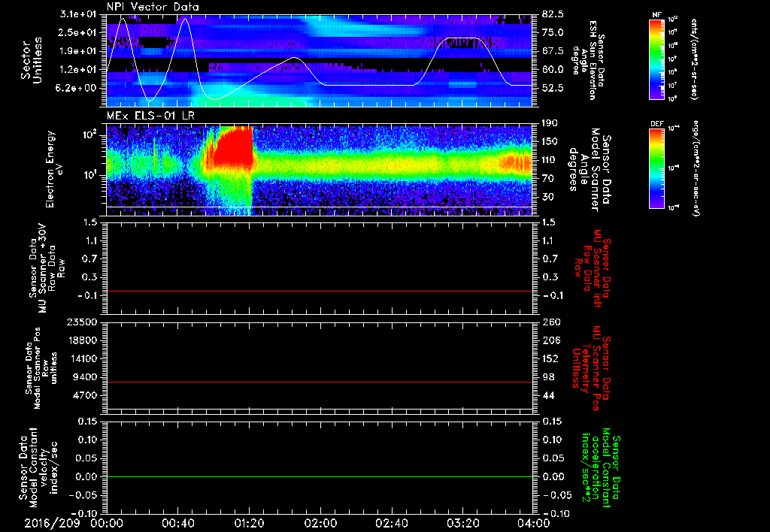Click the 23500 scanner position tick label

(x=81, y=322)
